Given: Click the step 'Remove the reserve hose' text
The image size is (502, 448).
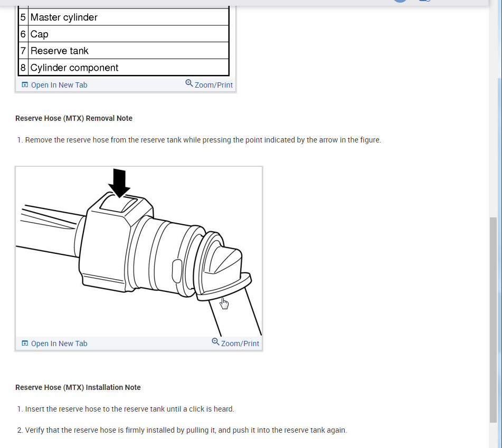Looking at the screenshot, I should point(203,140).
